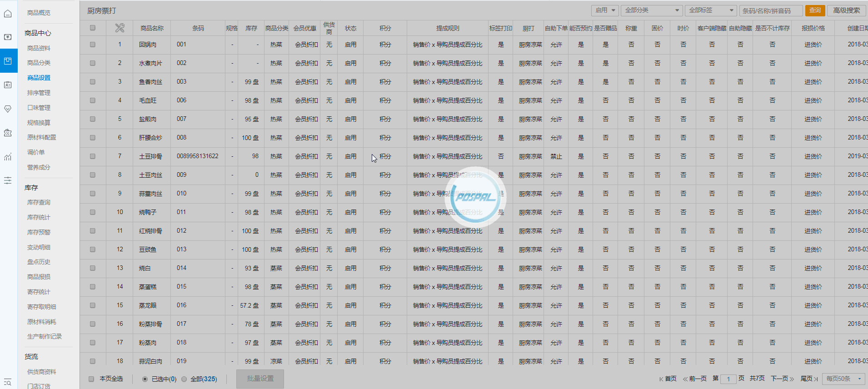Viewport: 868px width, 389px height.
Task: Click the 库存 column header
Action: pos(251,28)
